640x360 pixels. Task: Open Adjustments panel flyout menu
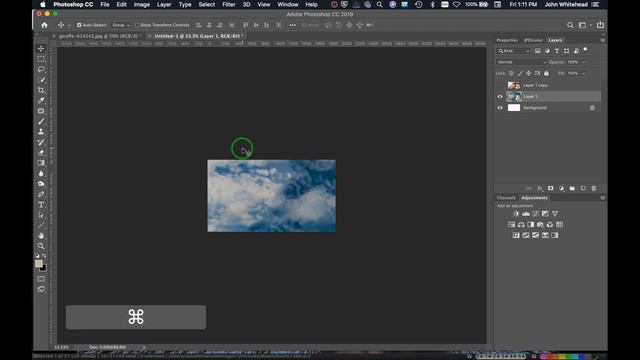602,198
